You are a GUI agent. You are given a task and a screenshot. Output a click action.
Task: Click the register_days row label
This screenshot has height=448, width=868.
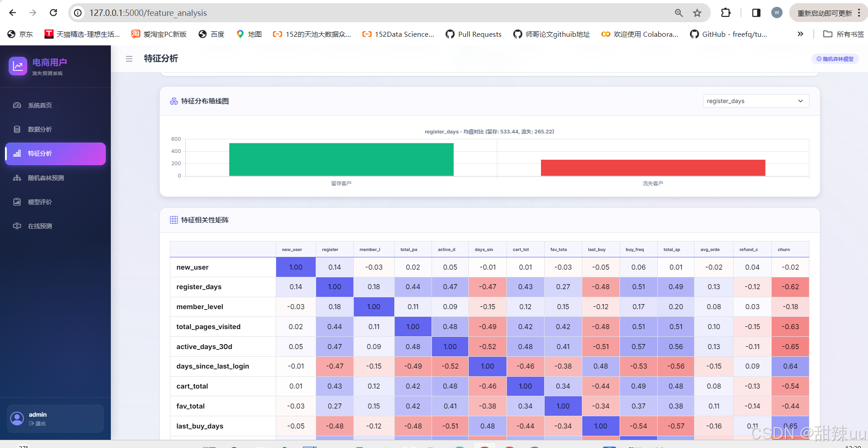click(199, 287)
